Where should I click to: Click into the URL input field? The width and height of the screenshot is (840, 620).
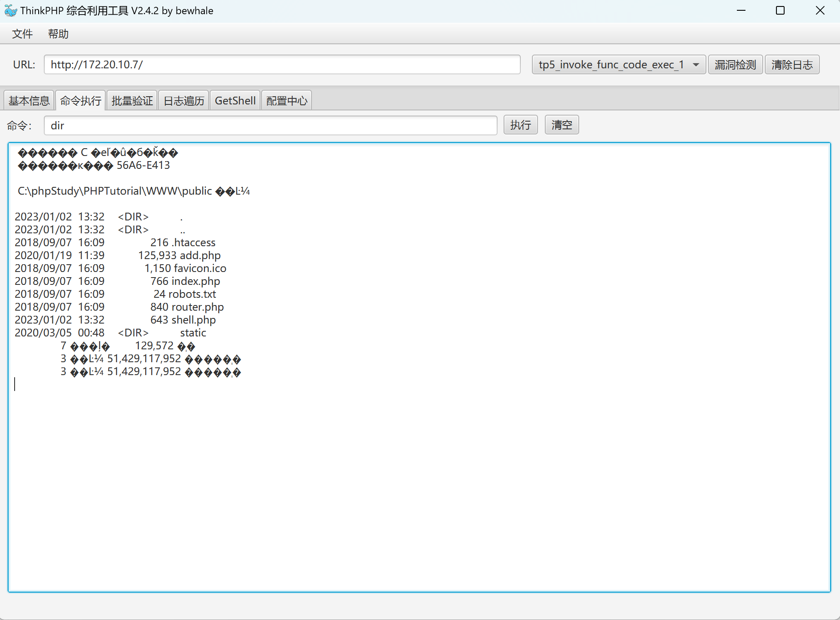[x=282, y=65]
